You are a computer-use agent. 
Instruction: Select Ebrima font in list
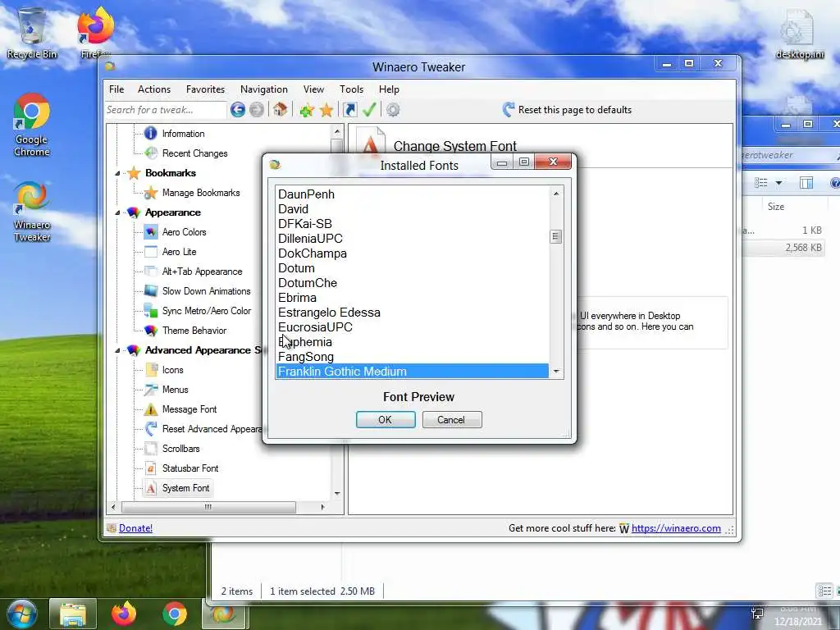412,297
